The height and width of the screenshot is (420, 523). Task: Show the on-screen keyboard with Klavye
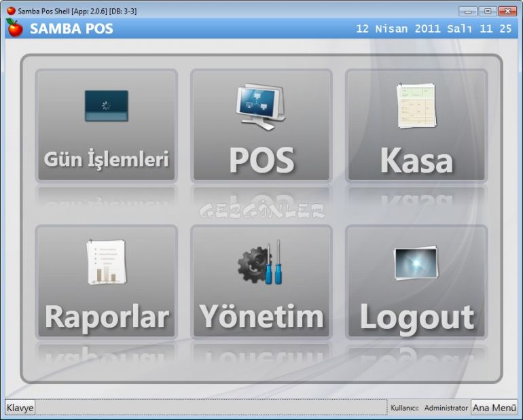20,408
